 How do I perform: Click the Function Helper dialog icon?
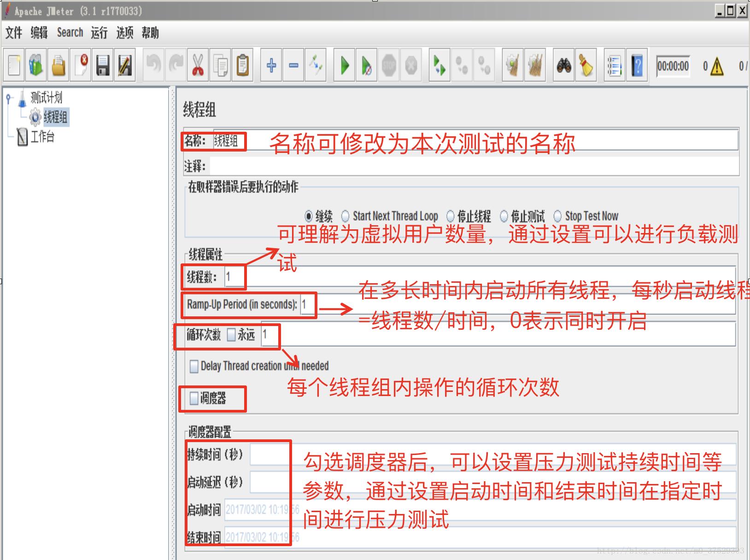[x=614, y=65]
